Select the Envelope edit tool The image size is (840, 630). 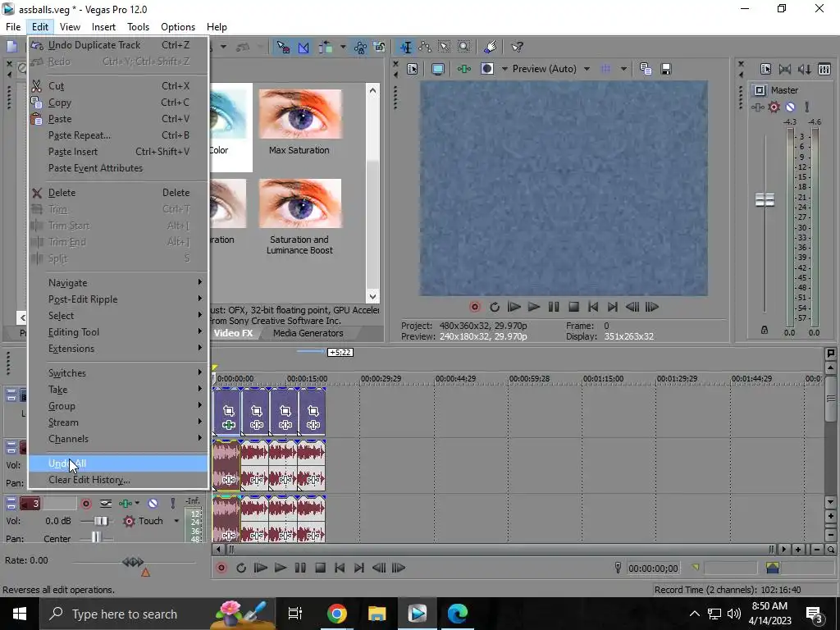coord(426,47)
